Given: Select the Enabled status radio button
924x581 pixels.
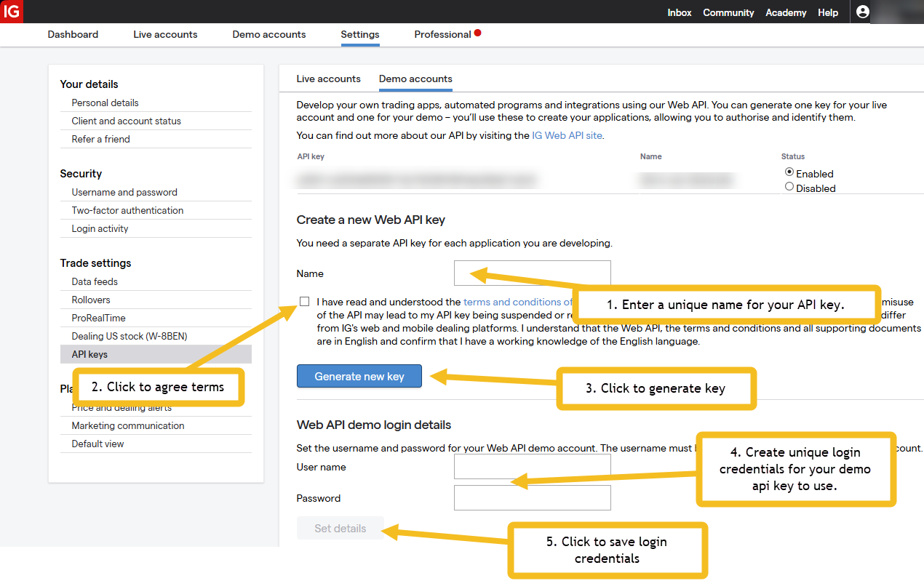Looking at the screenshot, I should (x=789, y=172).
